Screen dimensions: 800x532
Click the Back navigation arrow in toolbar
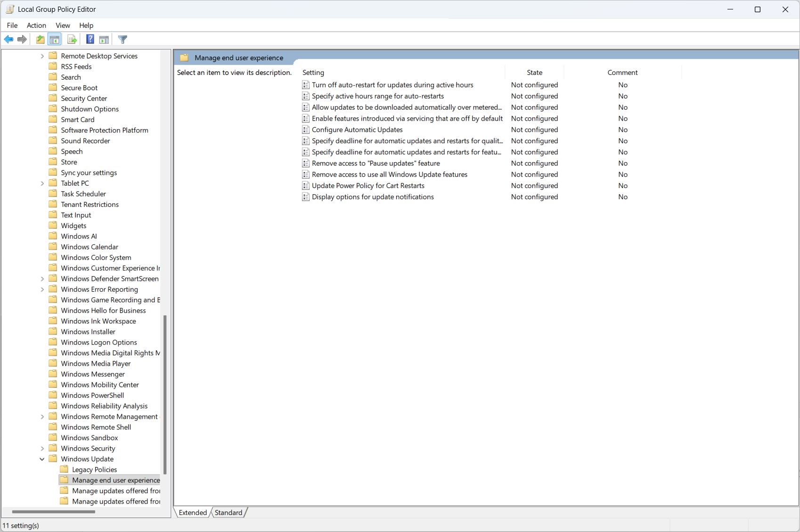point(8,39)
